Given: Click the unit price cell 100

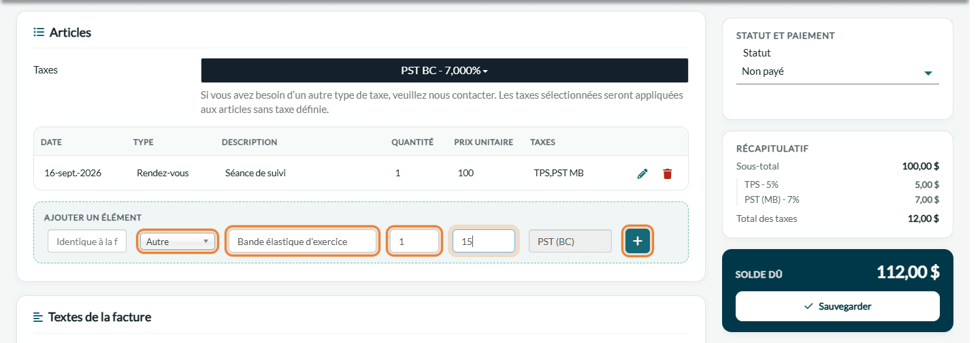Looking at the screenshot, I should click(465, 173).
